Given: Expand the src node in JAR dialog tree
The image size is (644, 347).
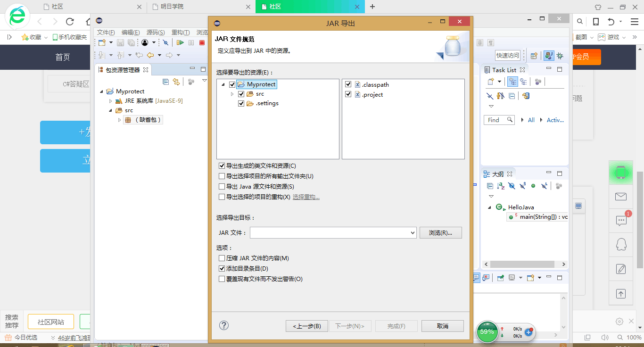Looking at the screenshot, I should [232, 94].
